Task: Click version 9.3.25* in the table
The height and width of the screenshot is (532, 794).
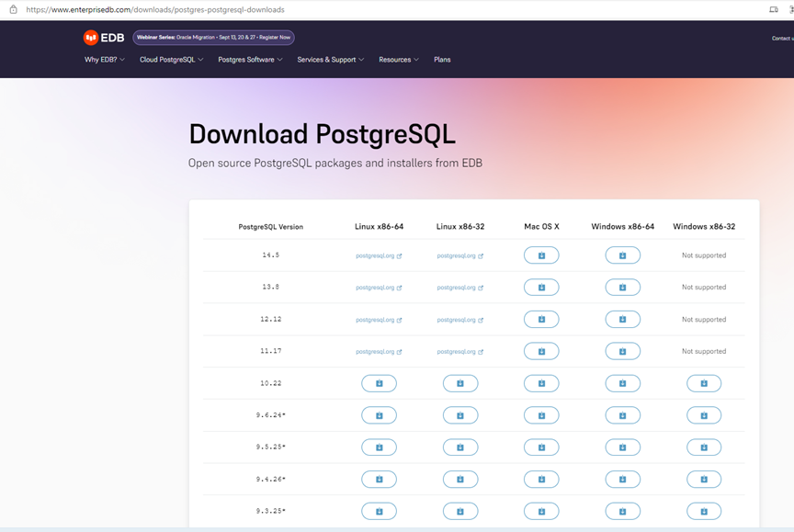Action: (x=271, y=511)
